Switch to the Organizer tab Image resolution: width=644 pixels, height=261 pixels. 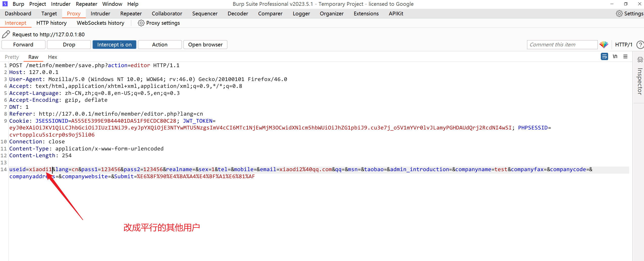(331, 14)
